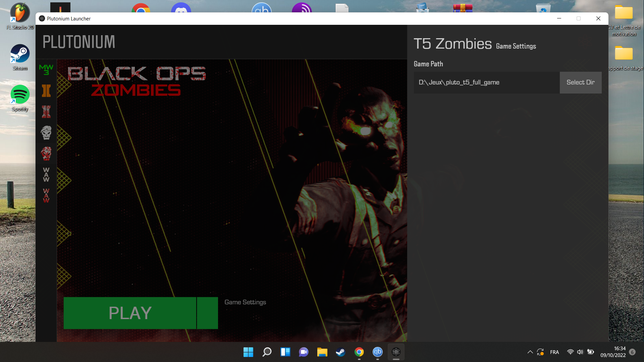
Task: Open the clock and date panel
Action: click(x=613, y=352)
